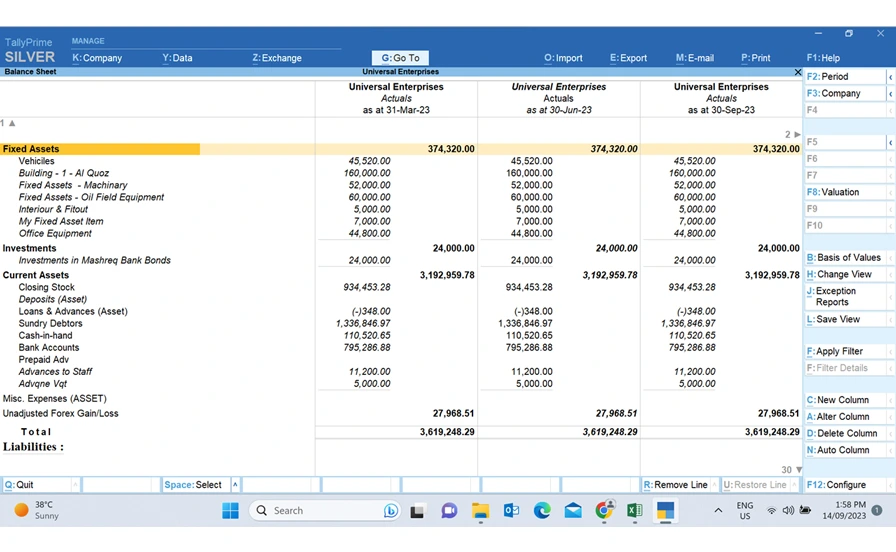The width and height of the screenshot is (896, 552).
Task: Click the G: Go To button
Action: click(400, 58)
